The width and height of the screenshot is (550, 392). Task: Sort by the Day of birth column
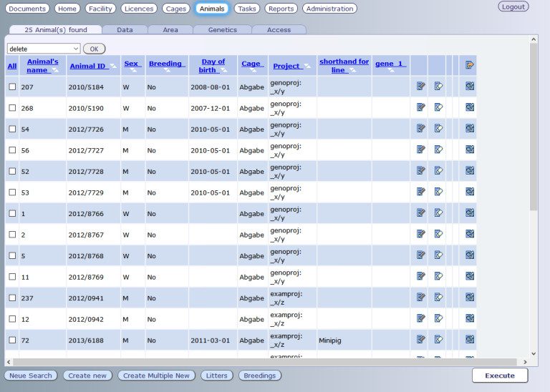(x=213, y=66)
